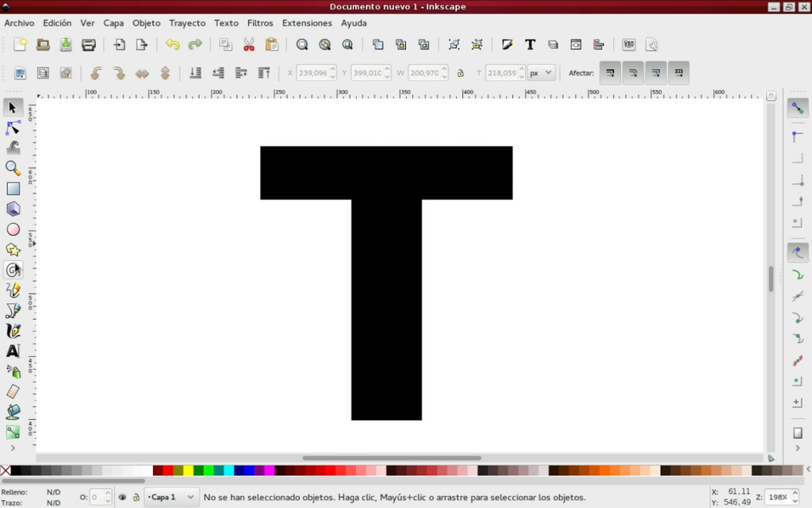
Task: Select the Spiral tool
Action: click(x=13, y=270)
